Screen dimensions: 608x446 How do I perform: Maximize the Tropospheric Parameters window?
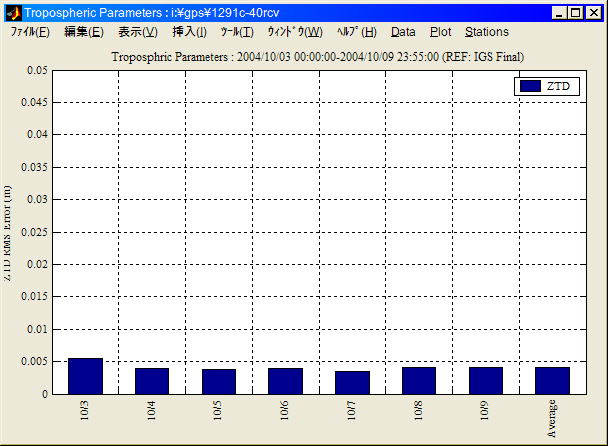coord(575,13)
